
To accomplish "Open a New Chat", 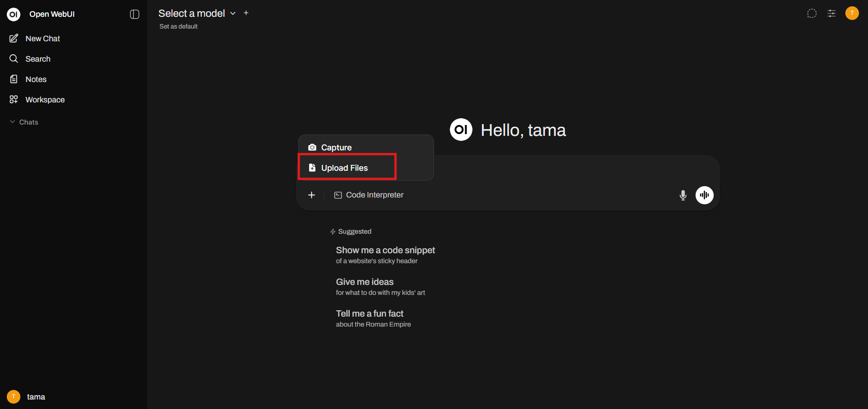I will click(x=42, y=38).
